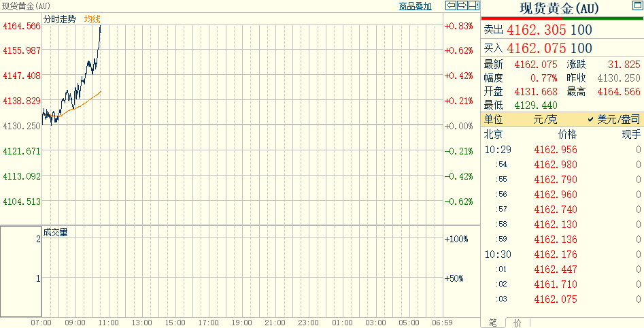Click the split-pane layout icon in chart header
This screenshot has height=328, width=644.
[x=473, y=6]
